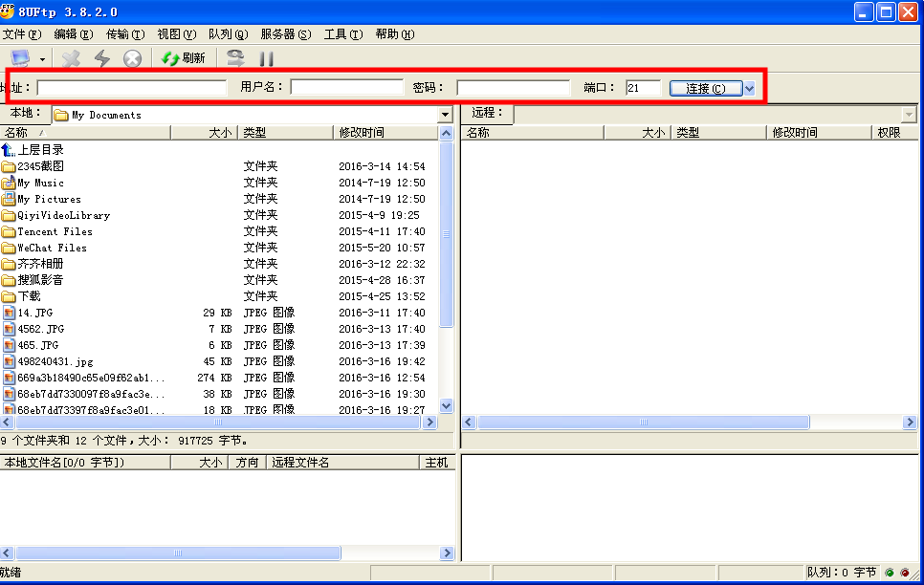924x585 pixels.
Task: Click the 端口 port field showing 21
Action: [644, 88]
